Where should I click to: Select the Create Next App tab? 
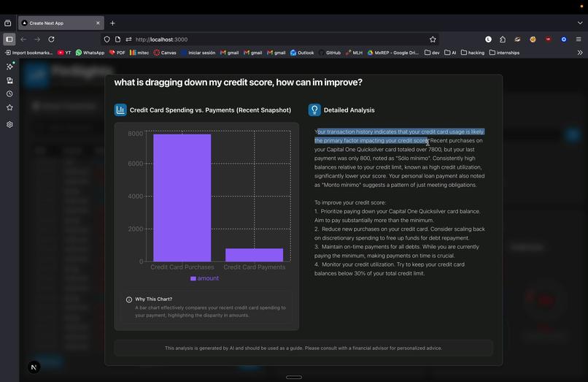click(x=61, y=23)
